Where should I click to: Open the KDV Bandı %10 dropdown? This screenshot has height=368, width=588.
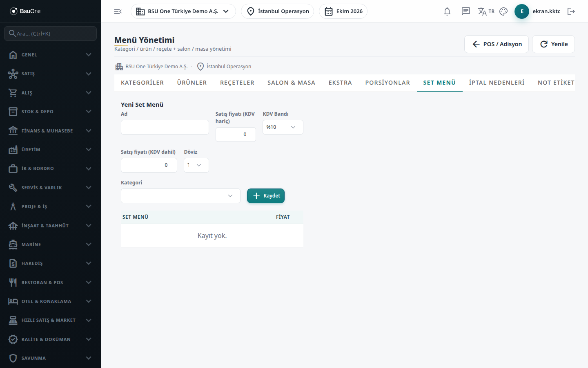[283, 127]
